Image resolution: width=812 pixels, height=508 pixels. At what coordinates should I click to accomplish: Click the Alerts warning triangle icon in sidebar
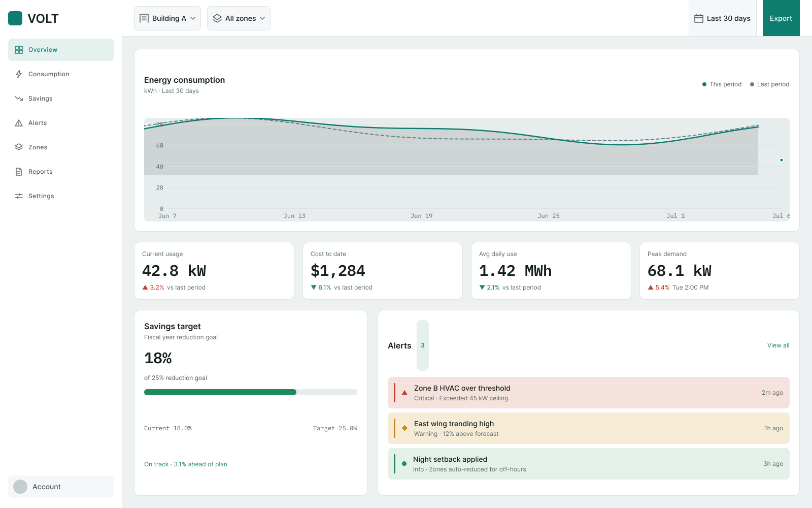tap(19, 123)
